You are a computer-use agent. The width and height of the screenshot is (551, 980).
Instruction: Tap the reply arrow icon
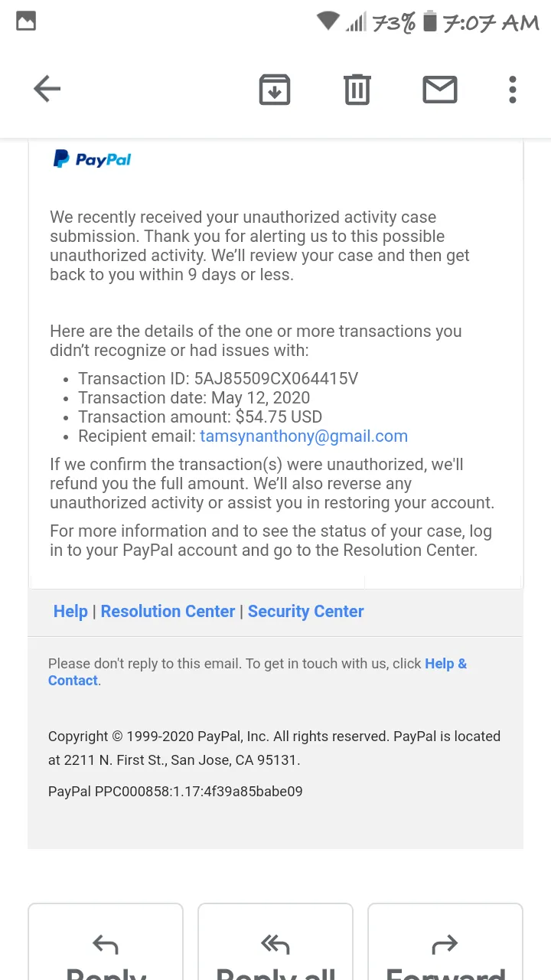tap(106, 946)
